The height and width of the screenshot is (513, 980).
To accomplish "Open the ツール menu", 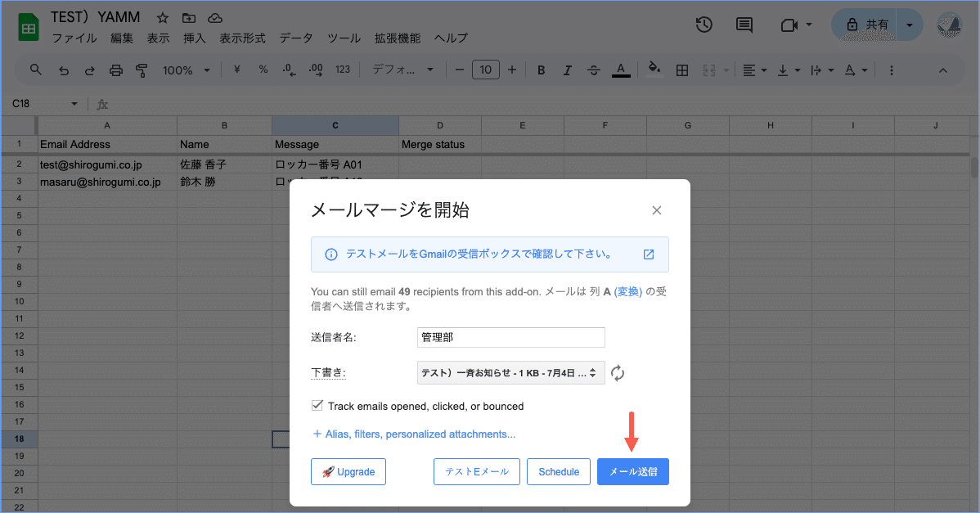I will 344,38.
